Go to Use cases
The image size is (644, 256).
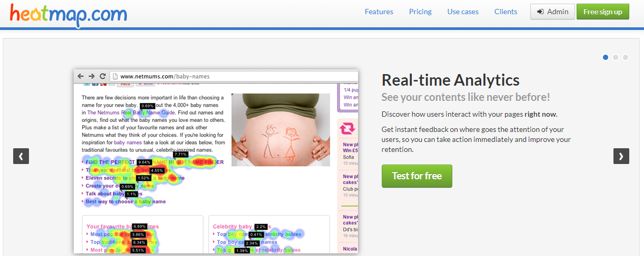pos(463,12)
